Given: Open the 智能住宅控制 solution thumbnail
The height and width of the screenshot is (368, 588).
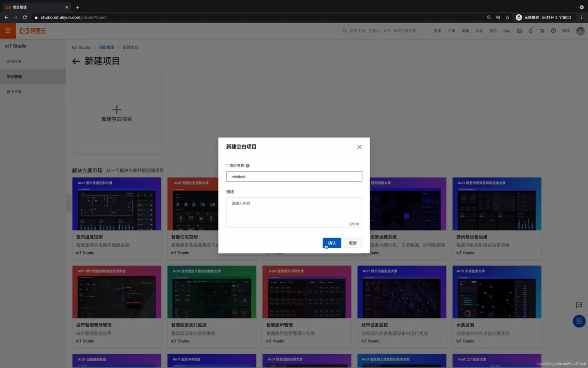Looking at the screenshot, I should 193,204.
